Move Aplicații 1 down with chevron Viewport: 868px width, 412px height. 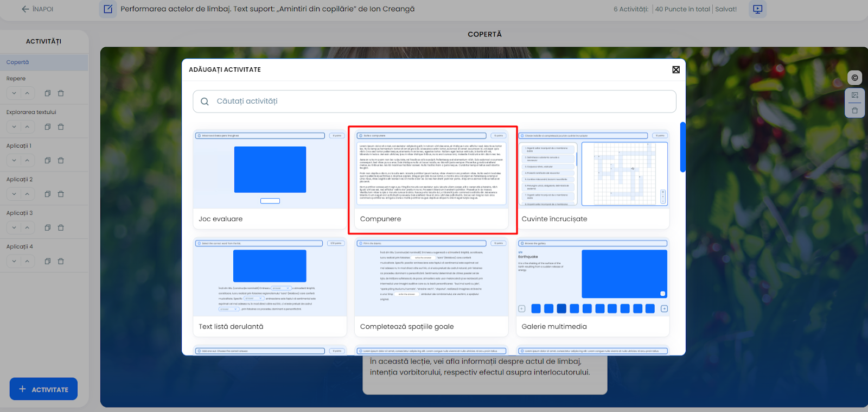click(x=14, y=161)
